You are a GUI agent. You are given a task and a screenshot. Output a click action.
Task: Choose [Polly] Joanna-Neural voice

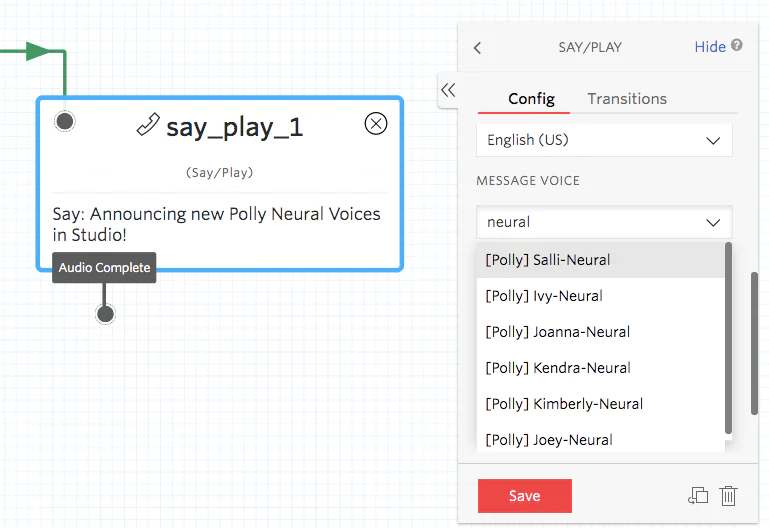point(600,332)
